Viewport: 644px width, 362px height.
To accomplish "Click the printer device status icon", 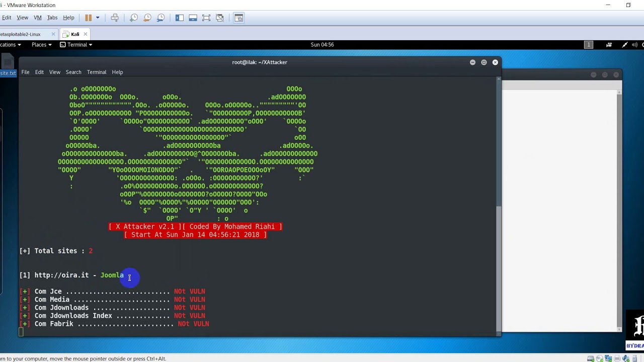I will click(x=618, y=358).
